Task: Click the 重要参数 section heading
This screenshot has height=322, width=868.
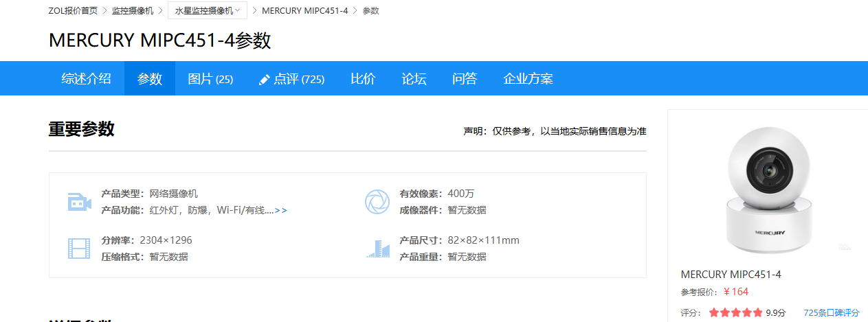Action: click(x=81, y=129)
